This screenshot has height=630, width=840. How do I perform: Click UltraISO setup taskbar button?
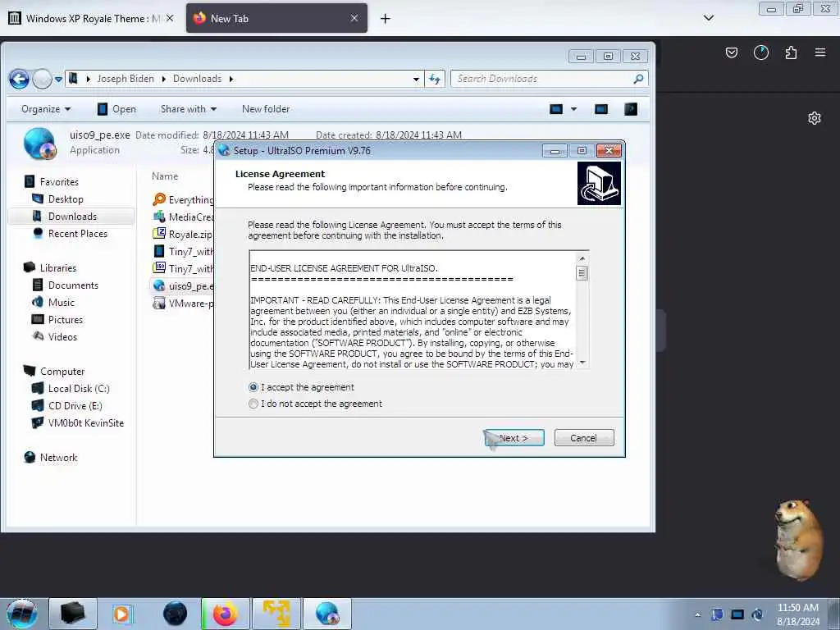pos(327,614)
